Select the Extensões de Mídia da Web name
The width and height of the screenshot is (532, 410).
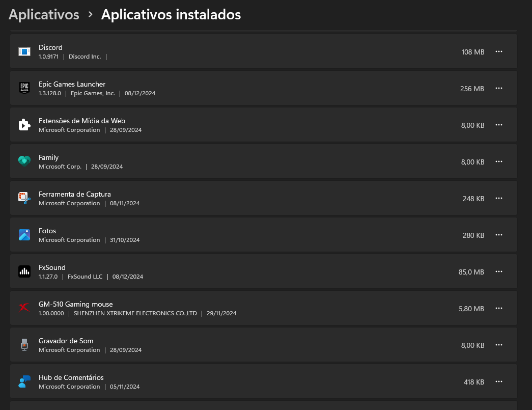click(x=82, y=121)
